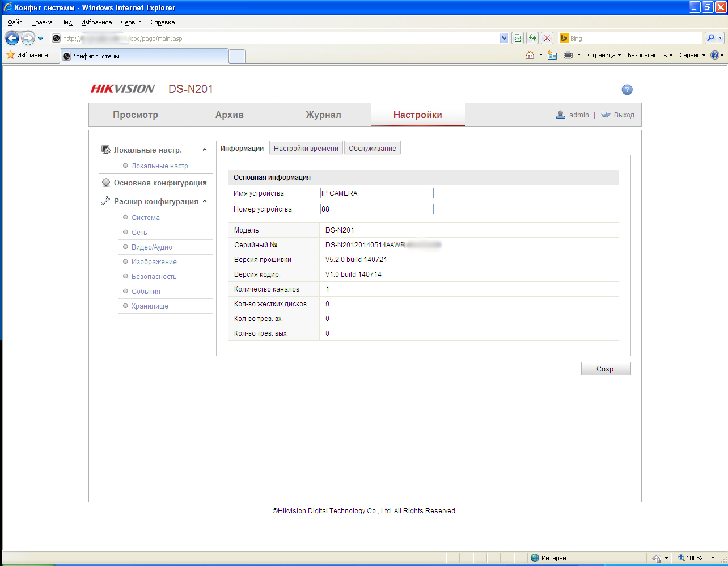Image resolution: width=728 pixels, height=566 pixels.
Task: Open the Справка menu
Action: point(163,22)
